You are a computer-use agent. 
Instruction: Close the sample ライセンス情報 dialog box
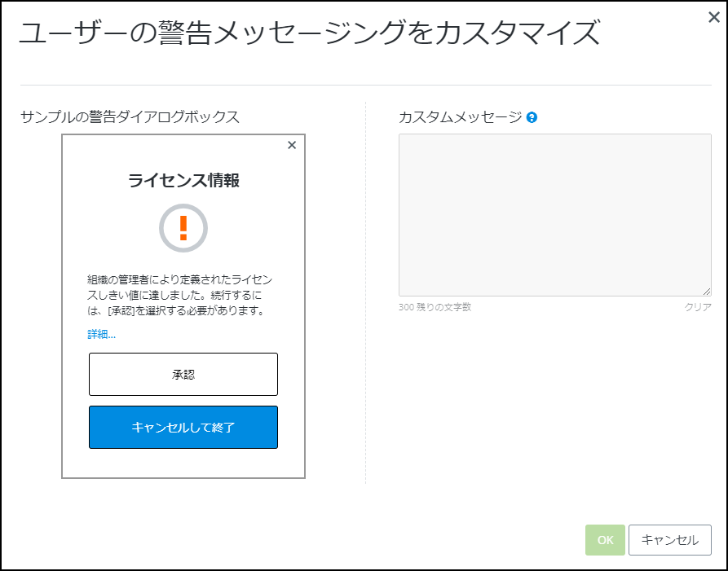pyautogui.click(x=292, y=145)
